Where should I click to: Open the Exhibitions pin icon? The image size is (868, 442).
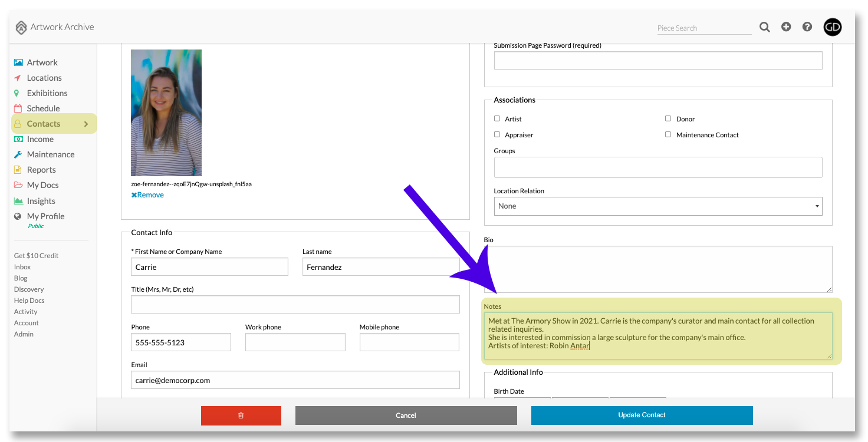(18, 93)
